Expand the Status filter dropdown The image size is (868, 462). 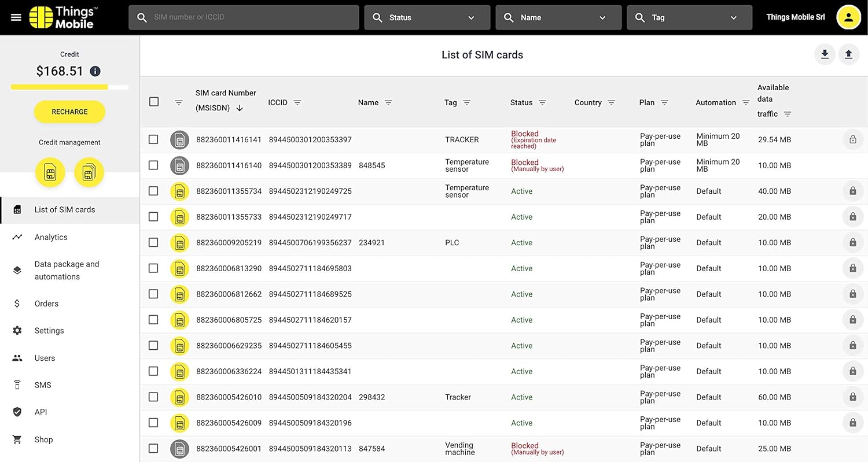[x=427, y=17]
